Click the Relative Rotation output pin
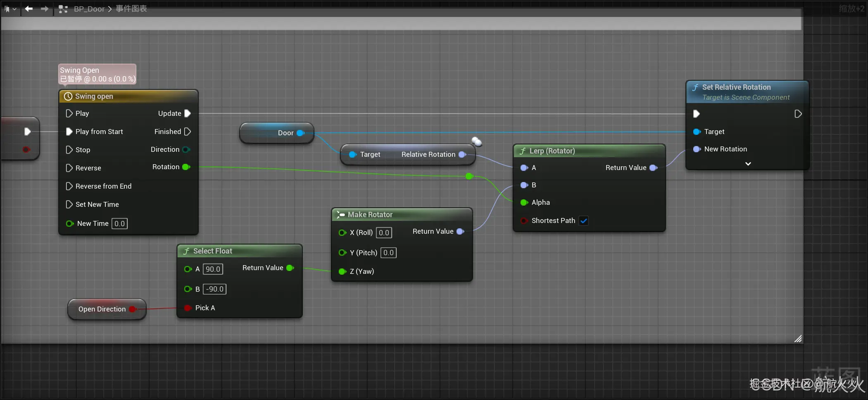The width and height of the screenshot is (868, 400). (462, 154)
